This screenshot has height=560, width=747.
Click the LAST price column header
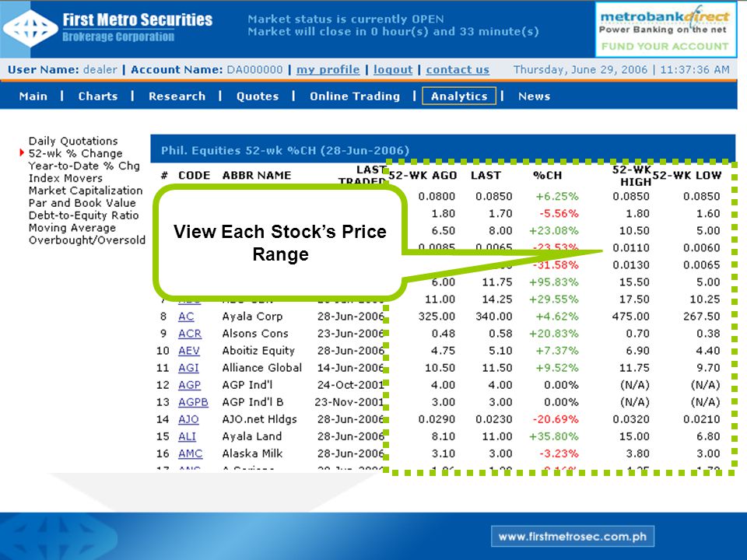point(486,175)
